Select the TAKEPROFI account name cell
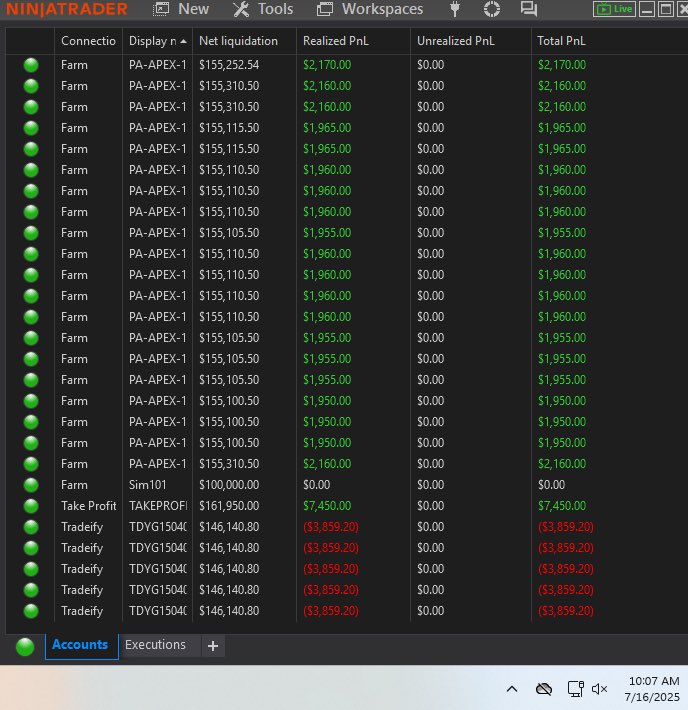 coord(158,506)
